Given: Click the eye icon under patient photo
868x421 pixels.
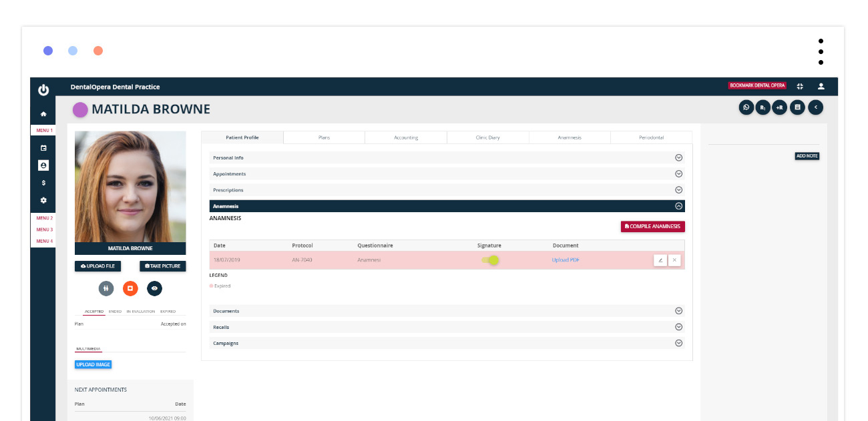Looking at the screenshot, I should 154,288.
